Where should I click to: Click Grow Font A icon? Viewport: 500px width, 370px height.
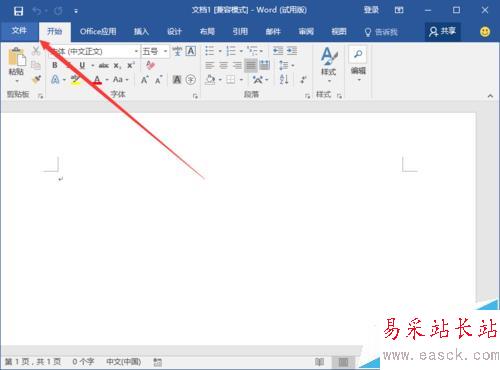click(144, 80)
